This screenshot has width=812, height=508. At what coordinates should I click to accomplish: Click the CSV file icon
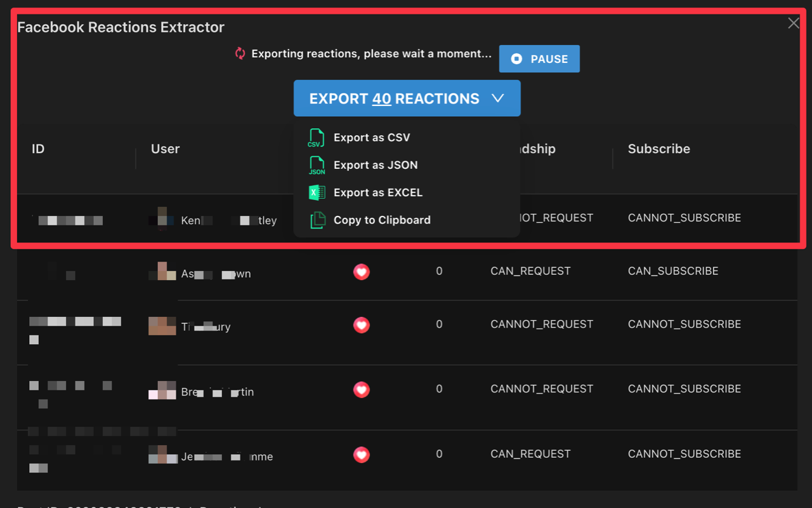pos(316,138)
